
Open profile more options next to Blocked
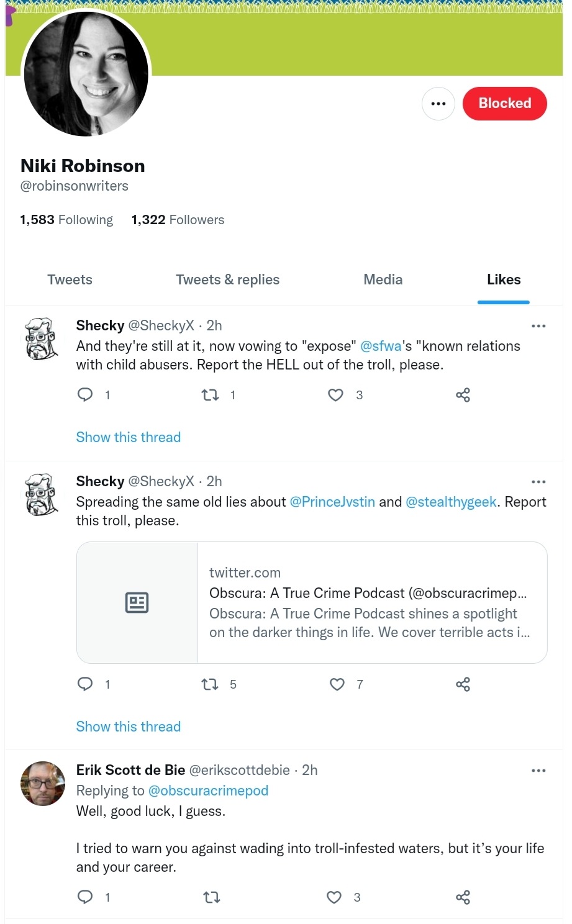(x=438, y=104)
